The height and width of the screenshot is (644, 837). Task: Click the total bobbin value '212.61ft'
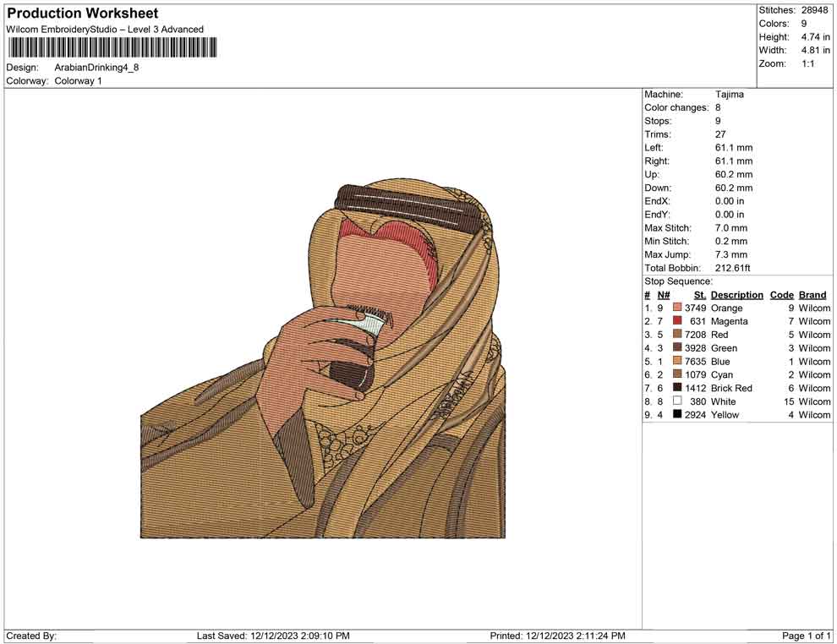click(x=732, y=268)
